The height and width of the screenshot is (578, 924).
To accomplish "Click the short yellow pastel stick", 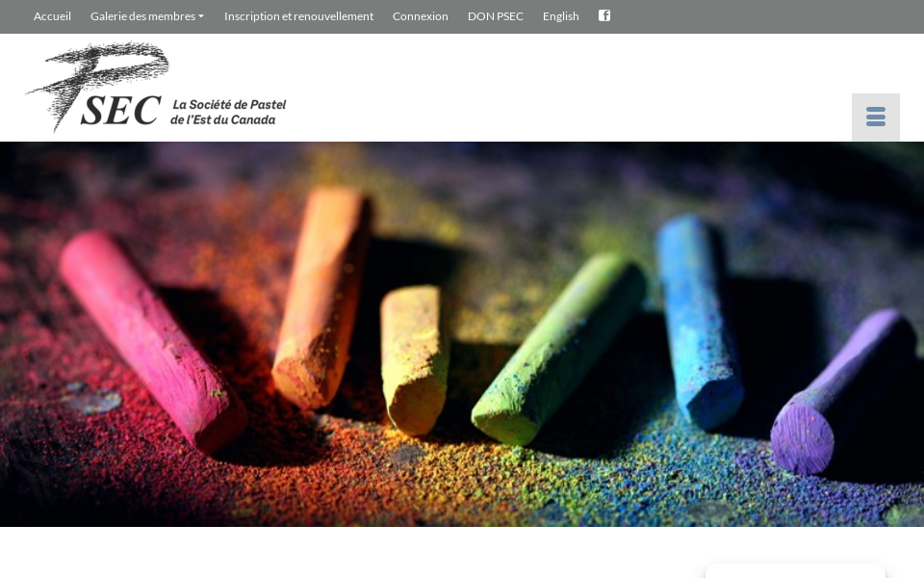I will tap(414, 356).
